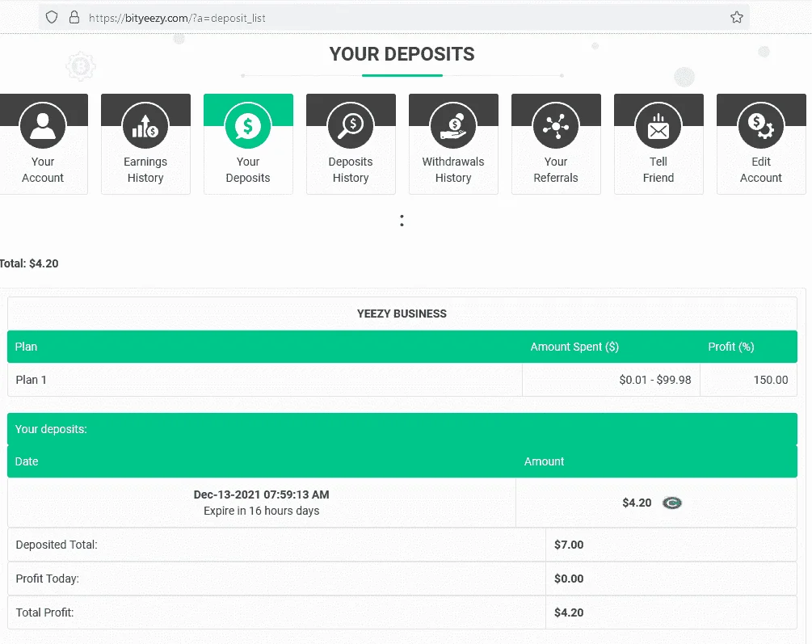Click the Dec-13-2021 07:59:13 AM deposit date
812x644 pixels.
(x=262, y=495)
